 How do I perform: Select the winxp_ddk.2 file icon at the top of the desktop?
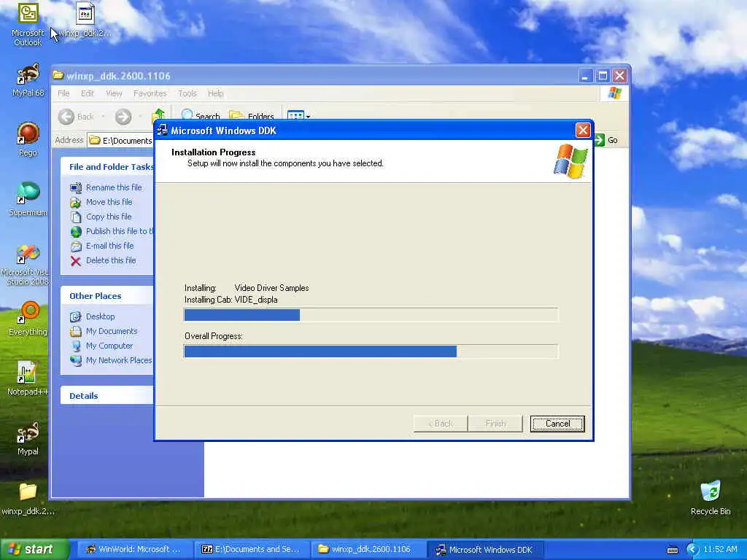85,20
